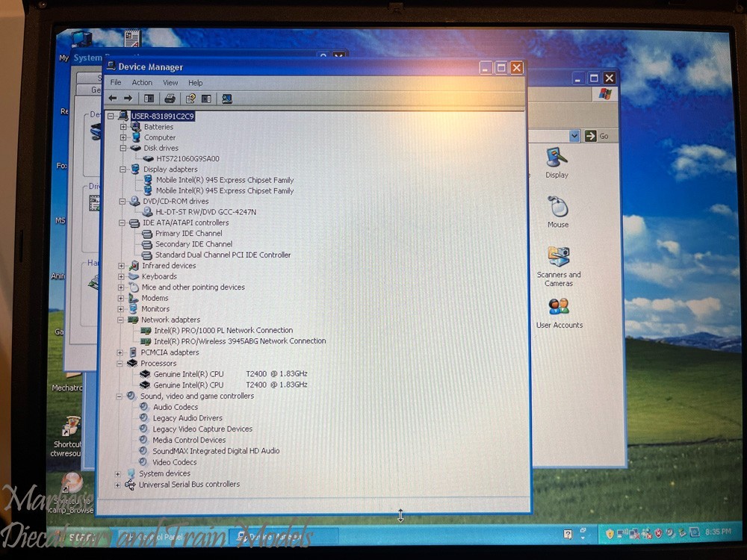747x560 pixels.
Task: Select Intel PRO/Wireless 3945ABG Network Connection
Action: 240,341
